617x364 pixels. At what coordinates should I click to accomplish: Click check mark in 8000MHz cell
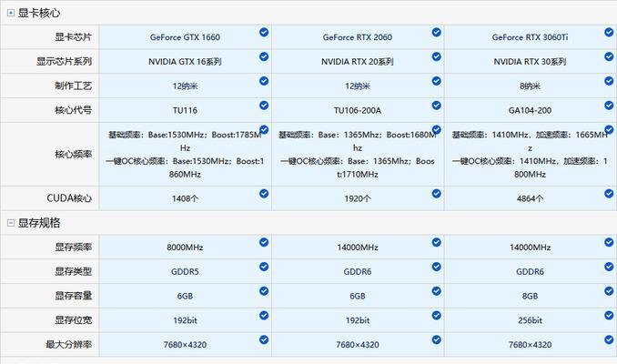pyautogui.click(x=264, y=242)
